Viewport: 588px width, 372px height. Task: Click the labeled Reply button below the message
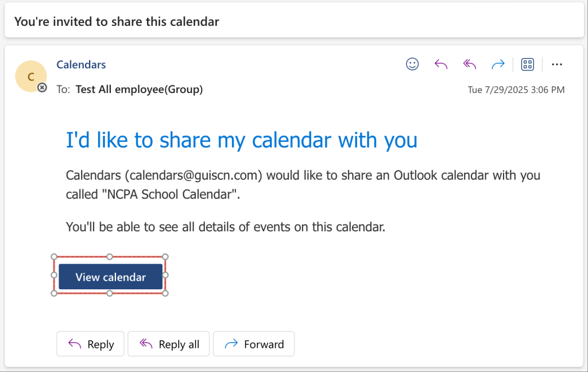point(91,344)
